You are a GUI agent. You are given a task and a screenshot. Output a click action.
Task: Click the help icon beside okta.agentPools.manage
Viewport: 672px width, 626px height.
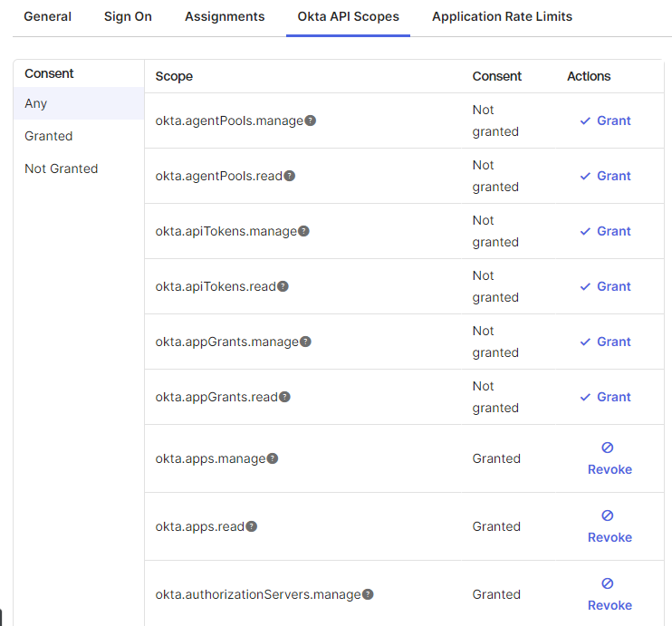pyautogui.click(x=311, y=120)
